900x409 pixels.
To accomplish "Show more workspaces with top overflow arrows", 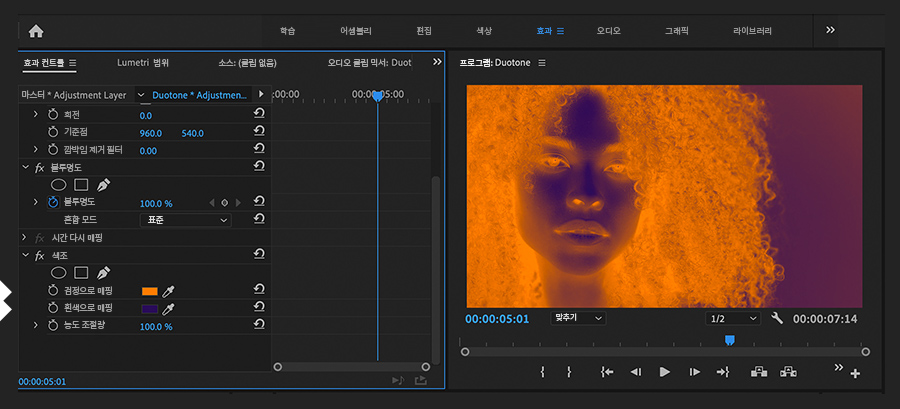I will 830,30.
